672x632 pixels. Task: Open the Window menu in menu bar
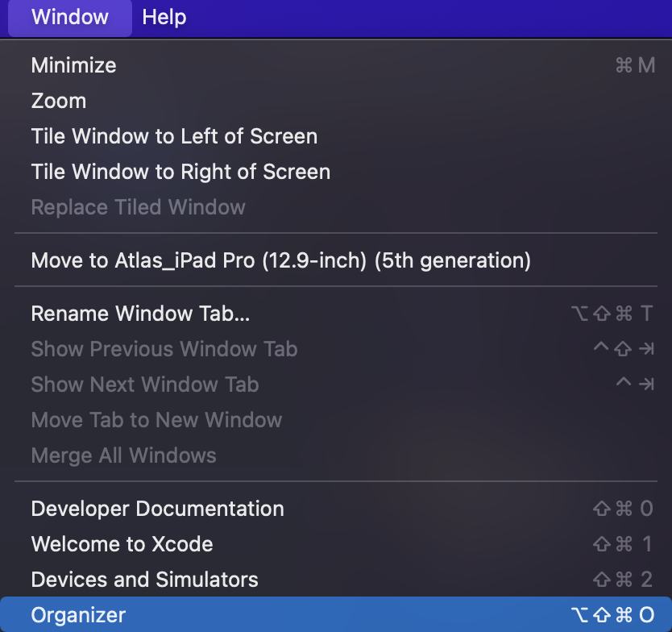[70, 18]
